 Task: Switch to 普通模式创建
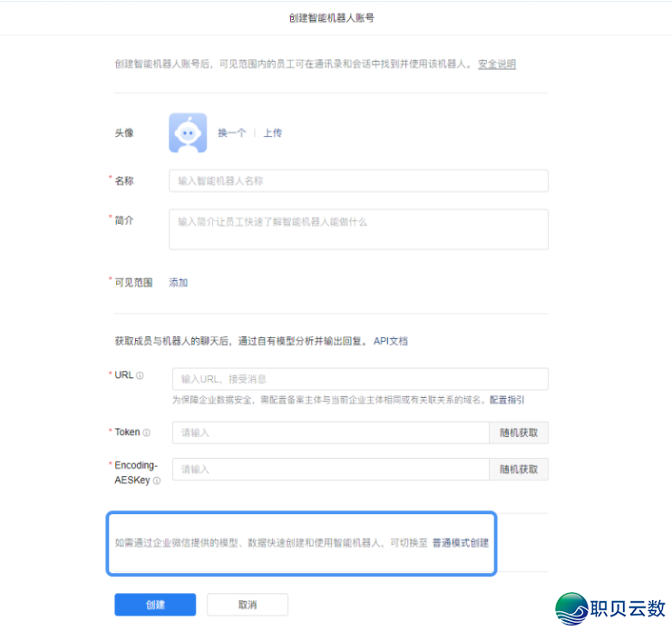[x=460, y=543]
